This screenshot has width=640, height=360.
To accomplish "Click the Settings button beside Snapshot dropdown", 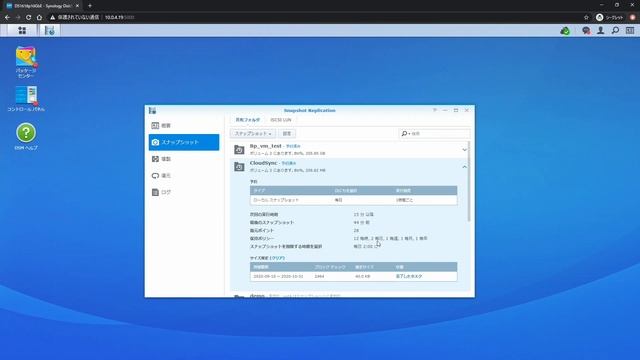I will point(287,133).
